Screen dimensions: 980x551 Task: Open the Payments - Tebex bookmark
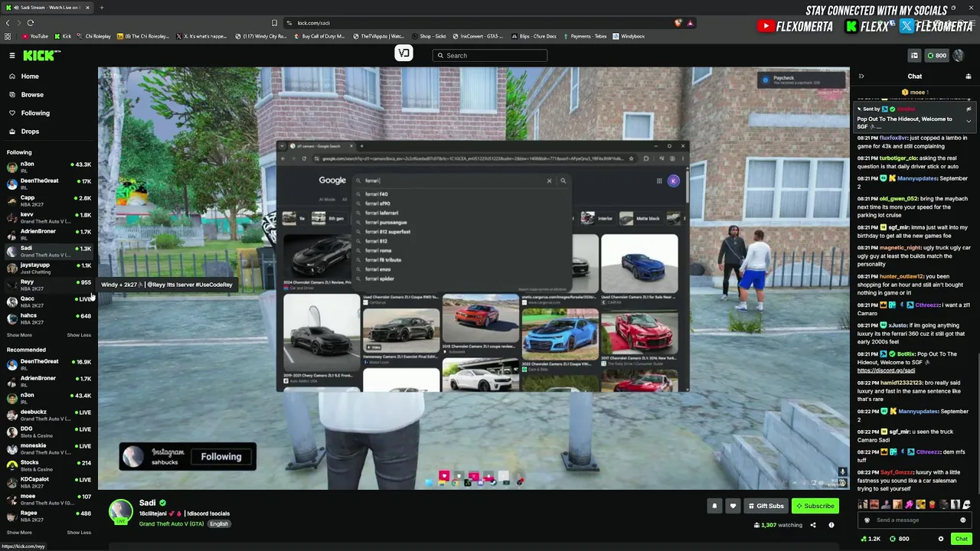583,36
